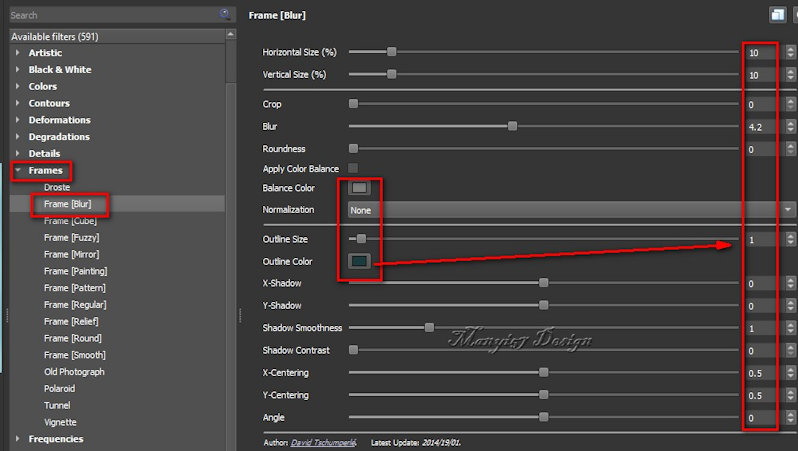The image size is (798, 451).
Task: Click the panel layout icon beside Frame [Blur] title
Action: tap(777, 15)
